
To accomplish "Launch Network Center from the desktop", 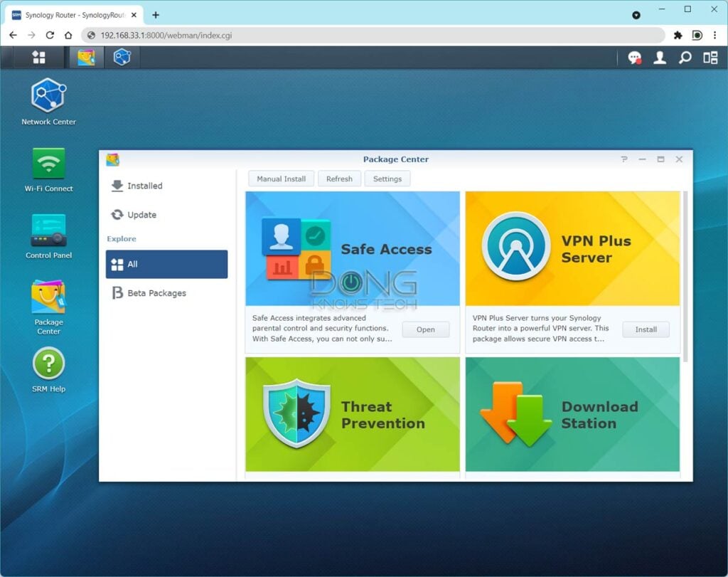I will pos(49,102).
